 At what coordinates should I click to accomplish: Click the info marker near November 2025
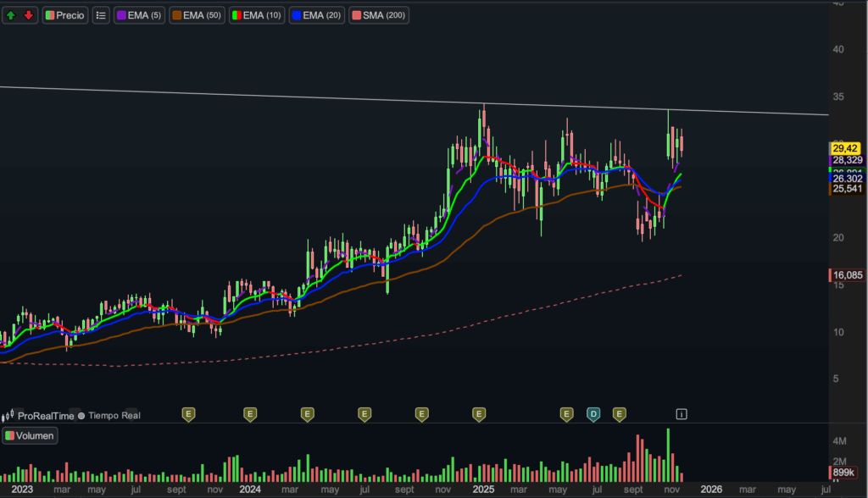coord(682,413)
